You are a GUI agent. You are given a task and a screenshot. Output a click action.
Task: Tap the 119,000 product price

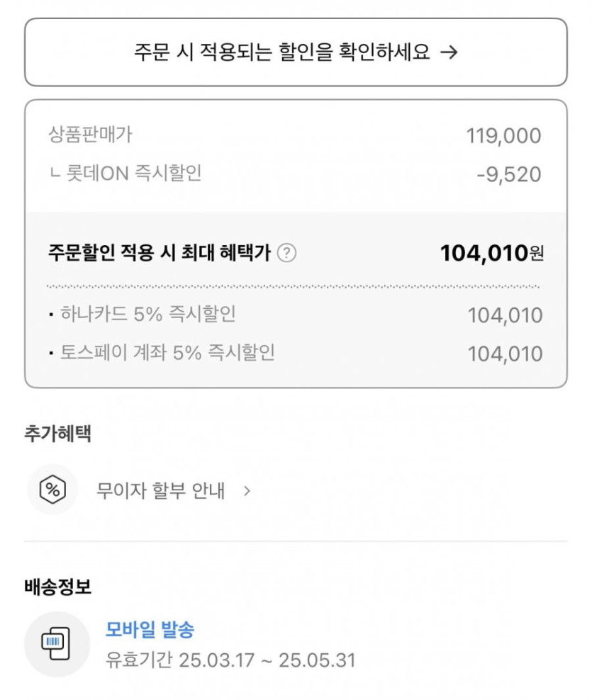pos(503,135)
